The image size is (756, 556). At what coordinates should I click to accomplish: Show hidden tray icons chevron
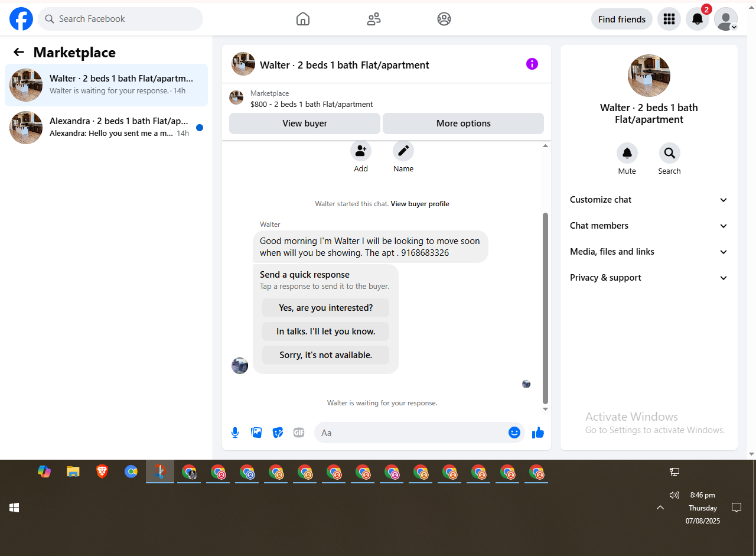coord(660,508)
